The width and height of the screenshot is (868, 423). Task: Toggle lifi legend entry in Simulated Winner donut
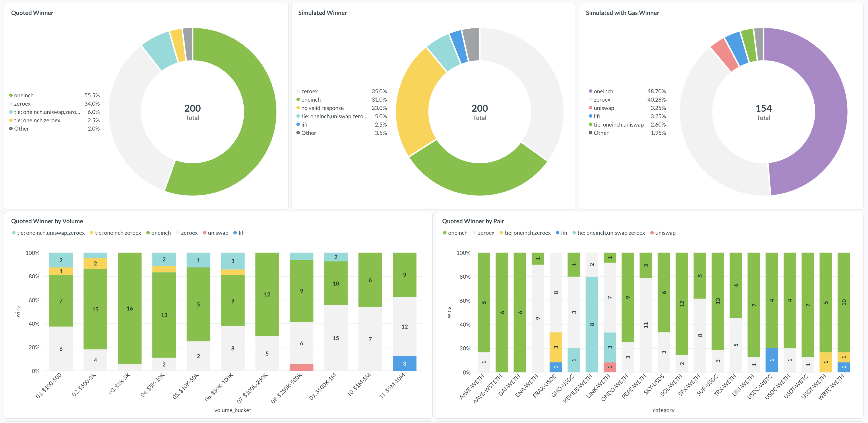pyautogui.click(x=304, y=125)
